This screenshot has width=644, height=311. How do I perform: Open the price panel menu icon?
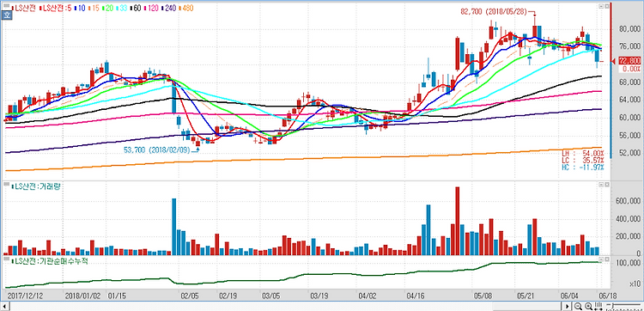click(x=7, y=5)
